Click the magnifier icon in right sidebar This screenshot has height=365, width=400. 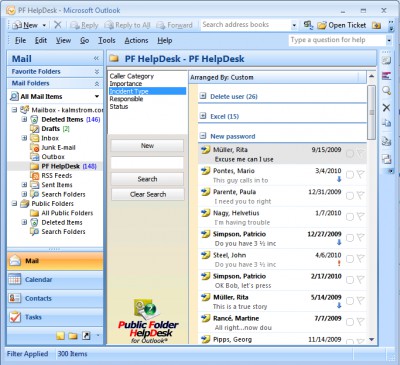[386, 90]
